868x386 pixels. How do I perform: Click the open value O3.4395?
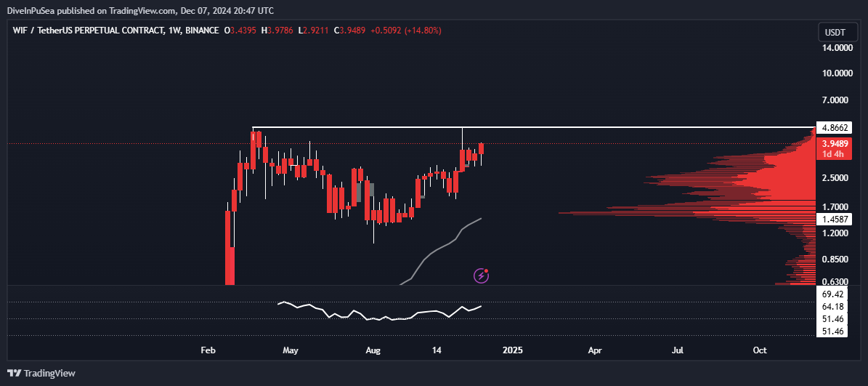click(240, 31)
